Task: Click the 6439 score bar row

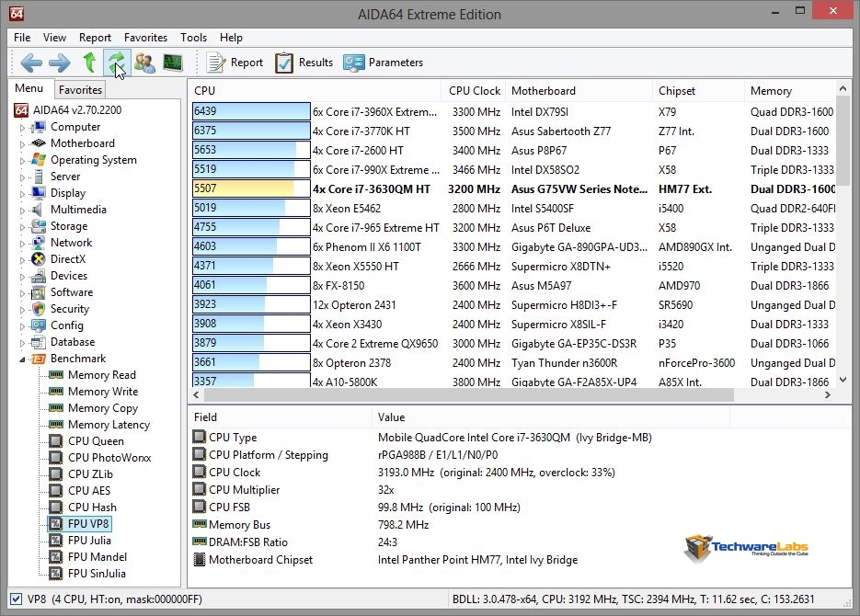Action: [x=251, y=111]
